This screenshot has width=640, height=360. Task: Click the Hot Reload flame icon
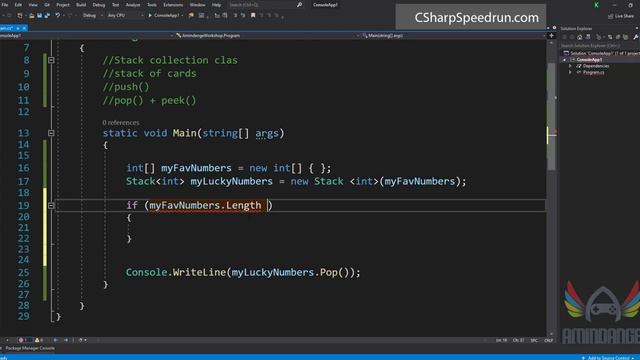click(x=191, y=16)
